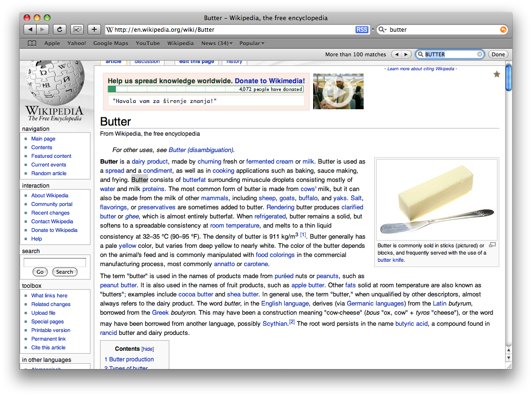Open footnote [1] after kg/m³
532x396 pixels.
pyautogui.click(x=303, y=234)
